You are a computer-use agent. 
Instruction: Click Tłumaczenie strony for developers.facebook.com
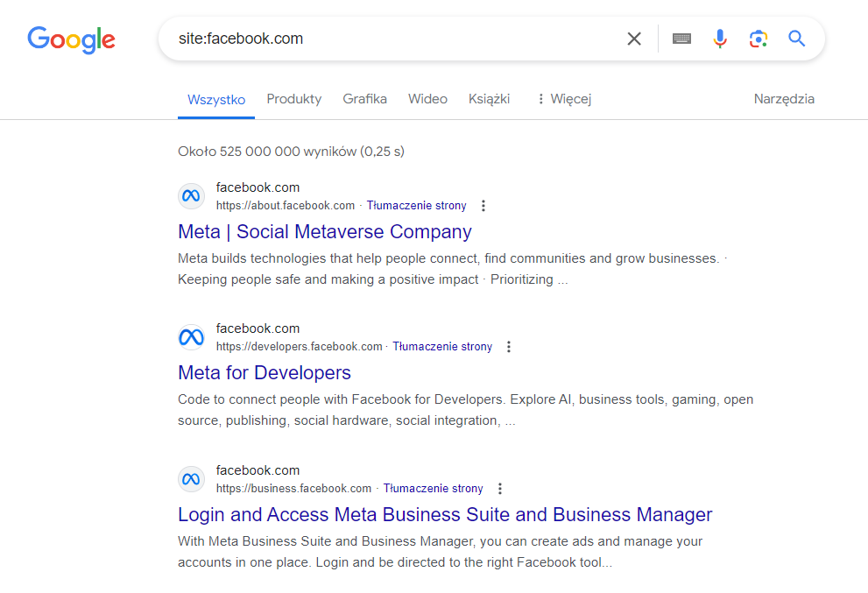pos(442,347)
